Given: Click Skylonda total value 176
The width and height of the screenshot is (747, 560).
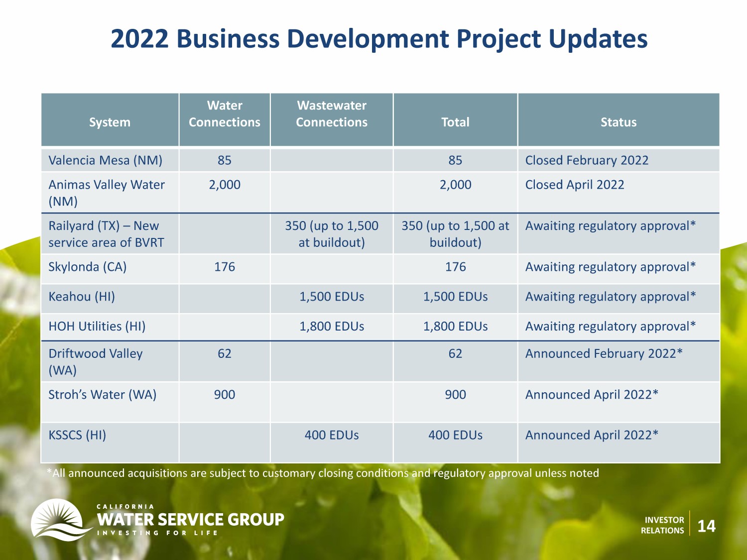Looking at the screenshot, I should [455, 267].
